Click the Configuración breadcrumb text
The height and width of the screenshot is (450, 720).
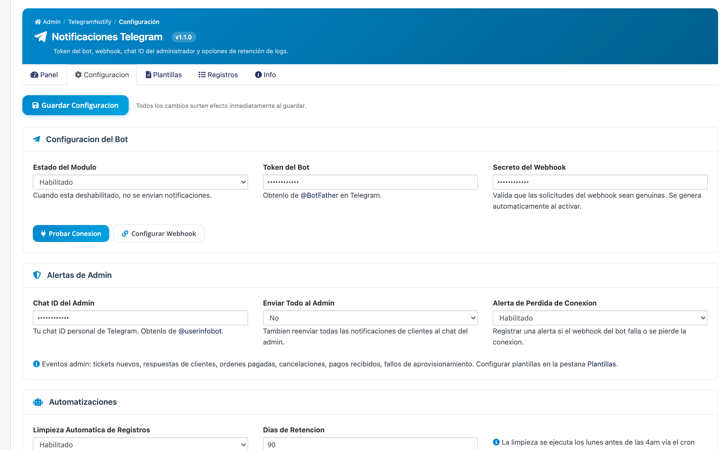click(139, 22)
